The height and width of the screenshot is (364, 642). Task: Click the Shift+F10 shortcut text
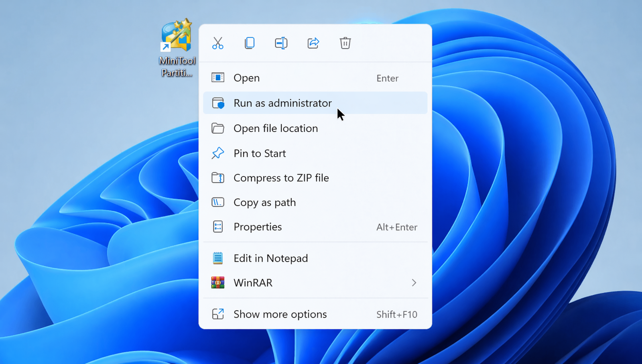point(397,314)
